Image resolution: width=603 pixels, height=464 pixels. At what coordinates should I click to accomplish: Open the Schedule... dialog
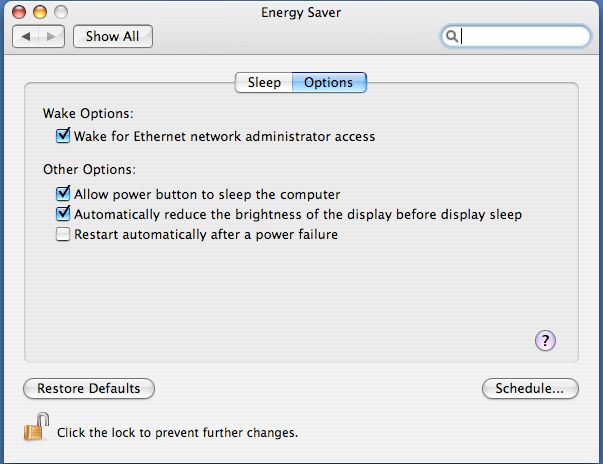[529, 388]
